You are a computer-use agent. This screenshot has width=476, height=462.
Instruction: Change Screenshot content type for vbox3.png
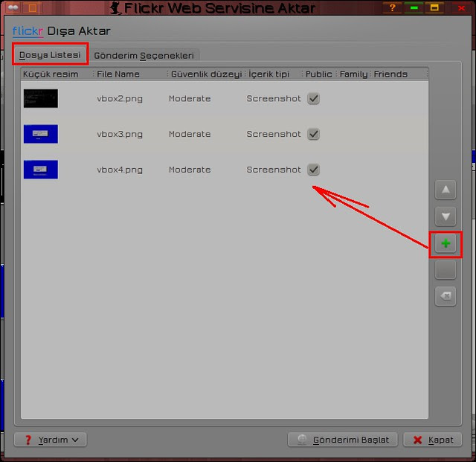[x=274, y=134]
